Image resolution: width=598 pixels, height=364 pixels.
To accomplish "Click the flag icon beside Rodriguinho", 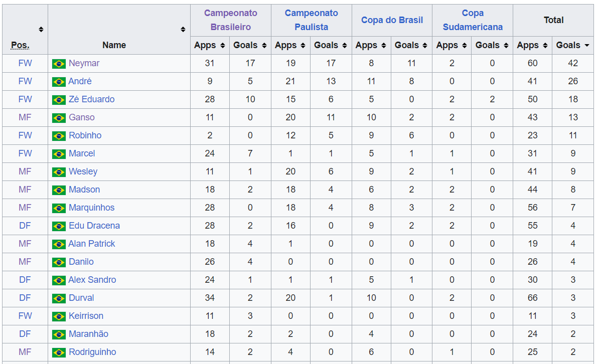I will (59, 352).
